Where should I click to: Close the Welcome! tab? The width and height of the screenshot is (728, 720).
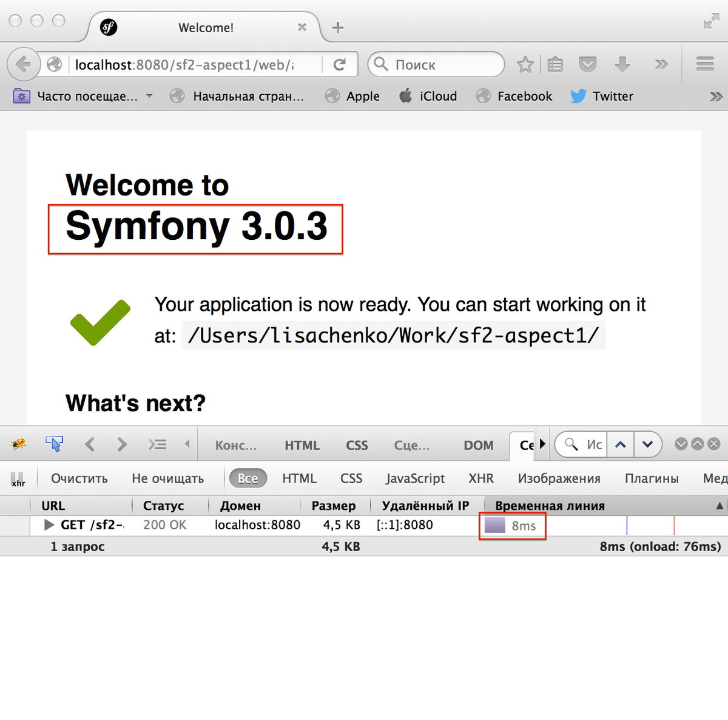302,27
